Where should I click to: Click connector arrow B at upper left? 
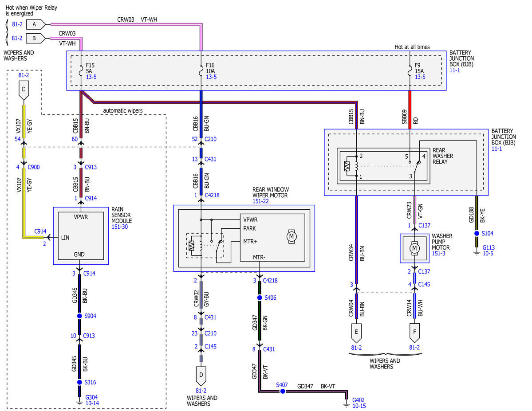36,38
